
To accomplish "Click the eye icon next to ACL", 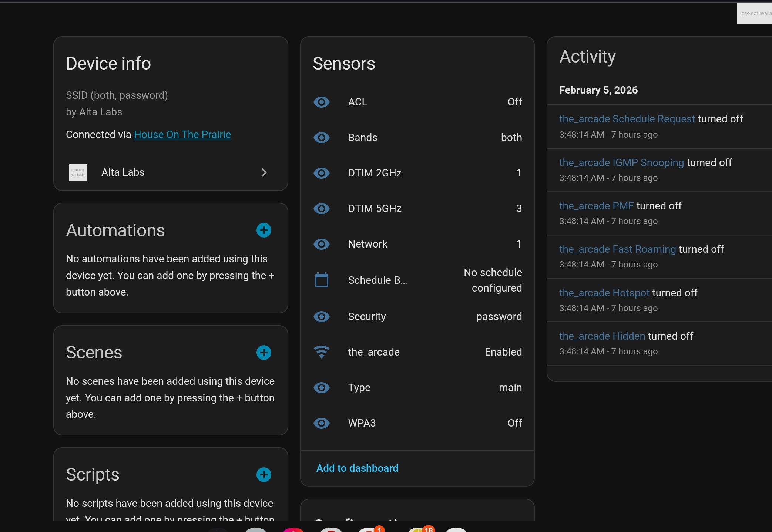I will [x=321, y=102].
